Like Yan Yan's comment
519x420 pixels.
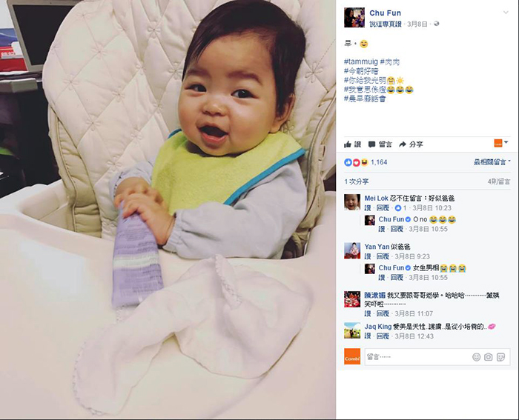(368, 256)
